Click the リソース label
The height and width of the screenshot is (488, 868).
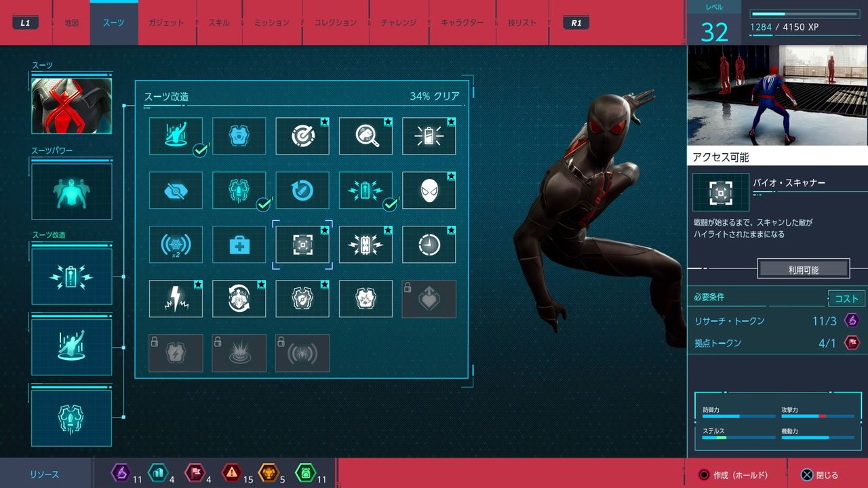point(44,475)
